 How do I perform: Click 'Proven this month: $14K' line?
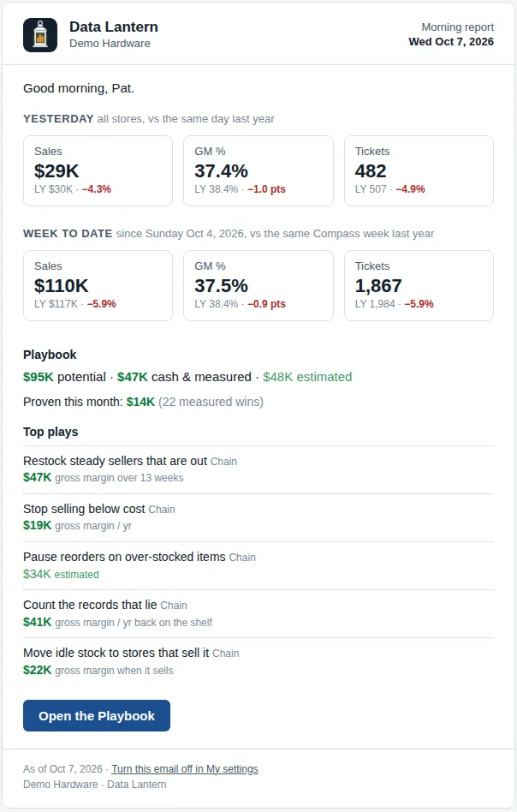point(89,402)
